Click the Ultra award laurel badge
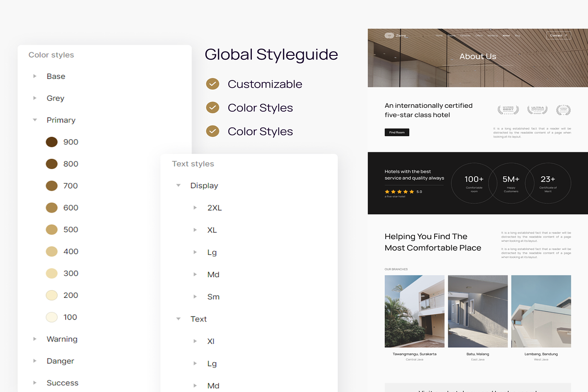 pyautogui.click(x=537, y=110)
